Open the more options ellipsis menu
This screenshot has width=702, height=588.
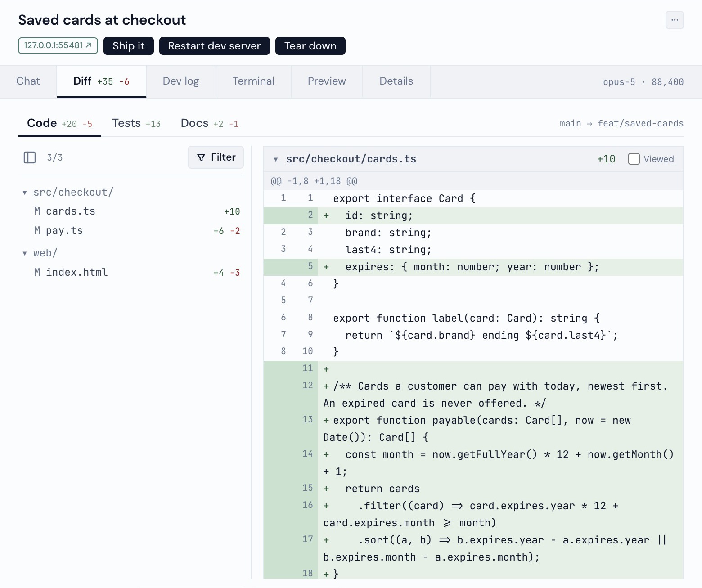click(675, 20)
